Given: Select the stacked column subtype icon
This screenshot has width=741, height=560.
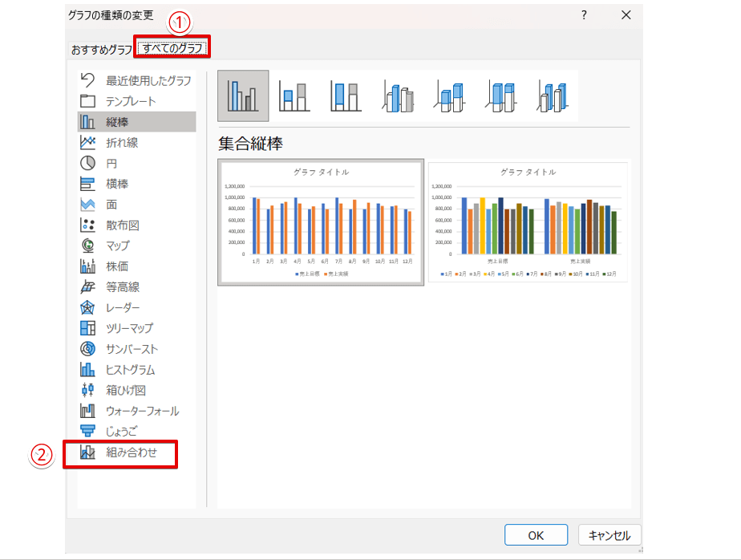Looking at the screenshot, I should [294, 96].
